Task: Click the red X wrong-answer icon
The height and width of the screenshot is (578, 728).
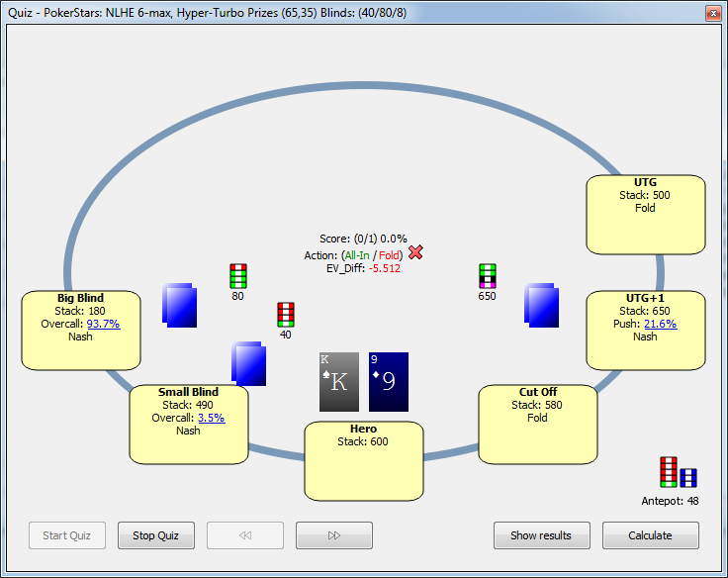Action: [415, 253]
